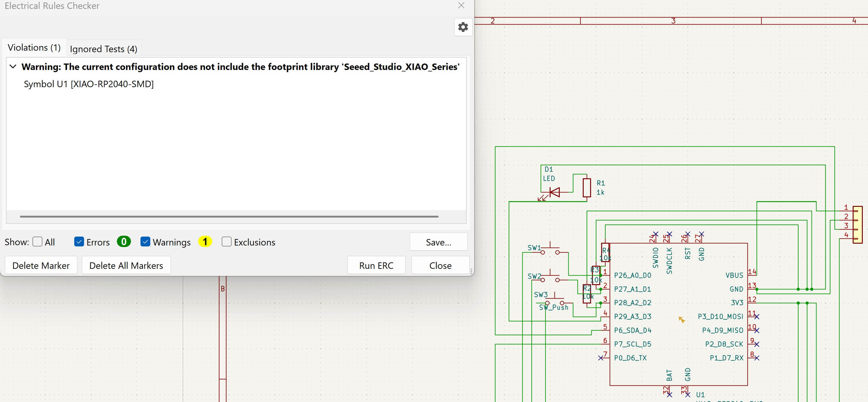Select resistor R1 1k symbol
Image resolution: width=868 pixels, height=402 pixels.
pos(587,187)
